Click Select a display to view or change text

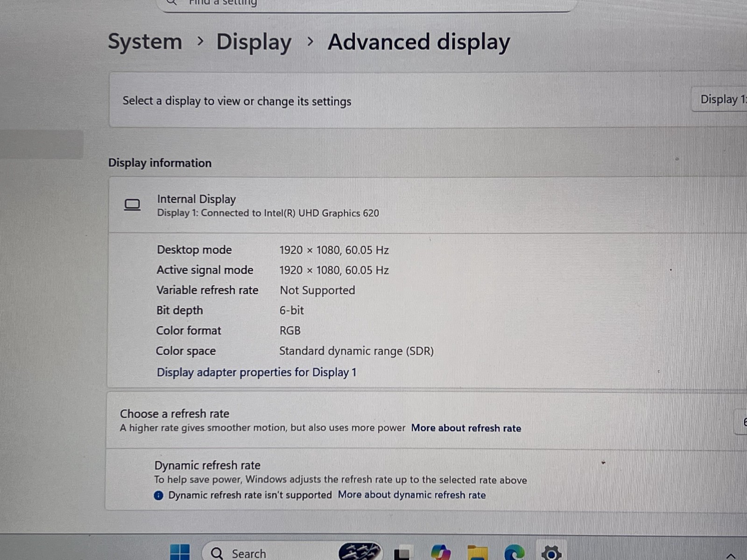tap(237, 101)
